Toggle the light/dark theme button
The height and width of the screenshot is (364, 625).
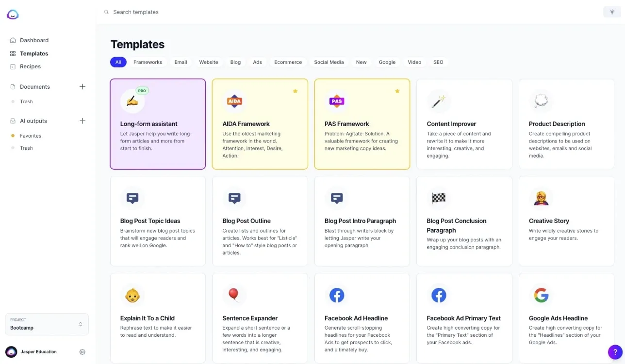tap(612, 12)
